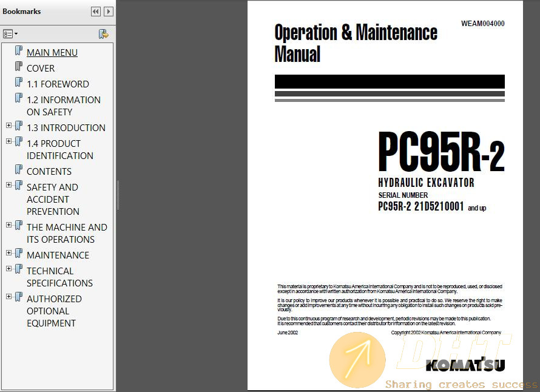540x392 pixels.
Task: Click the Operation & Maintenance Manual title
Action: 356,43
